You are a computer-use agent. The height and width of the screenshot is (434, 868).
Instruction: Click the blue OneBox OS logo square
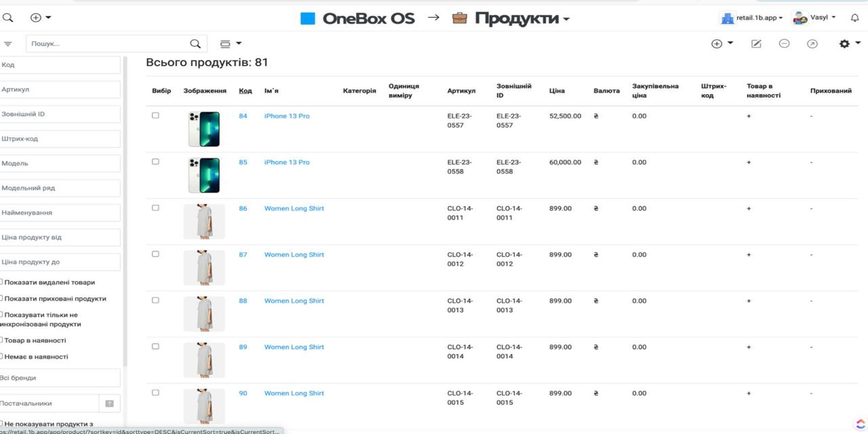[x=307, y=18]
